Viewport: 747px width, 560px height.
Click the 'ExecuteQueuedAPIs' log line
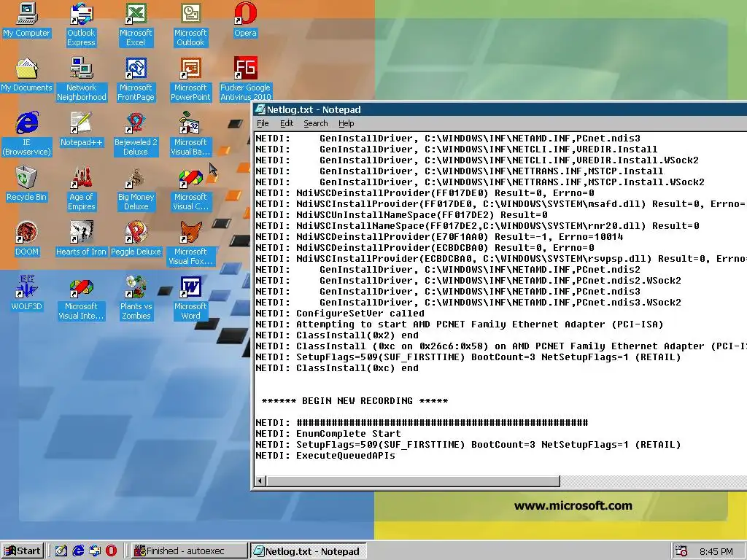[325, 456]
